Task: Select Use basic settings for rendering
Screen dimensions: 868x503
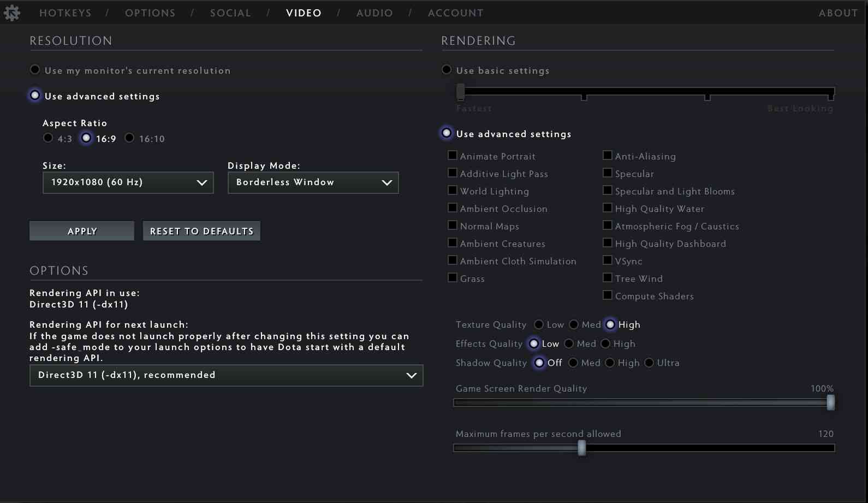Action: click(x=447, y=70)
